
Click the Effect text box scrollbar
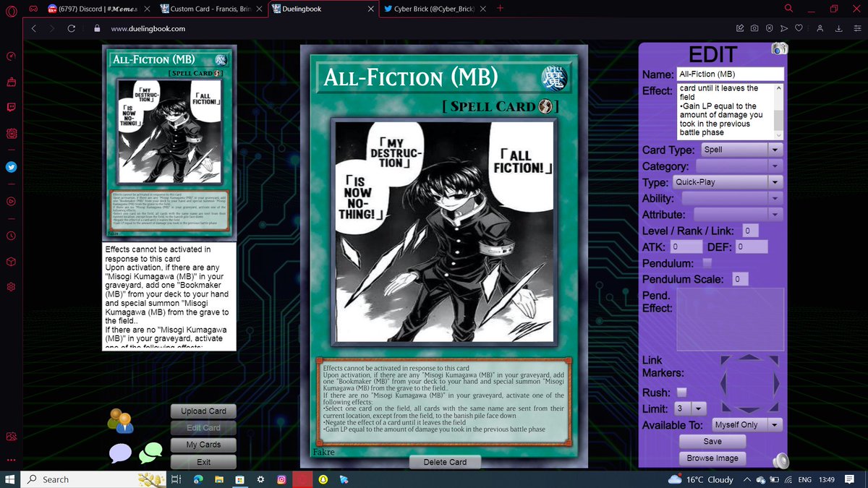(778, 111)
